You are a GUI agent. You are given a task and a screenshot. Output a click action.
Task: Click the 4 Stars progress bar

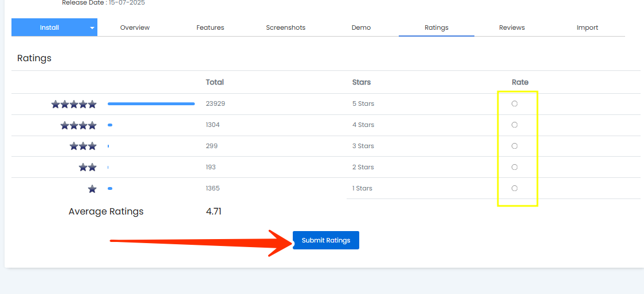pyautogui.click(x=110, y=125)
